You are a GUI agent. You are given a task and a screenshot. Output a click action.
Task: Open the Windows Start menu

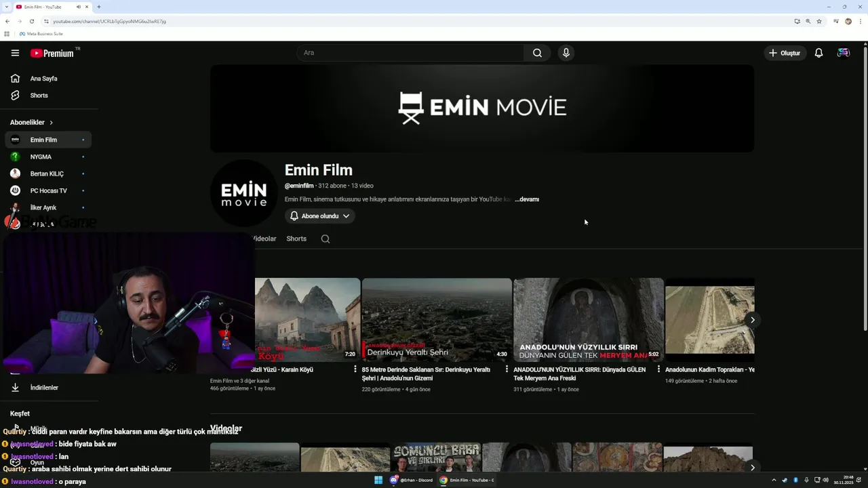point(378,480)
